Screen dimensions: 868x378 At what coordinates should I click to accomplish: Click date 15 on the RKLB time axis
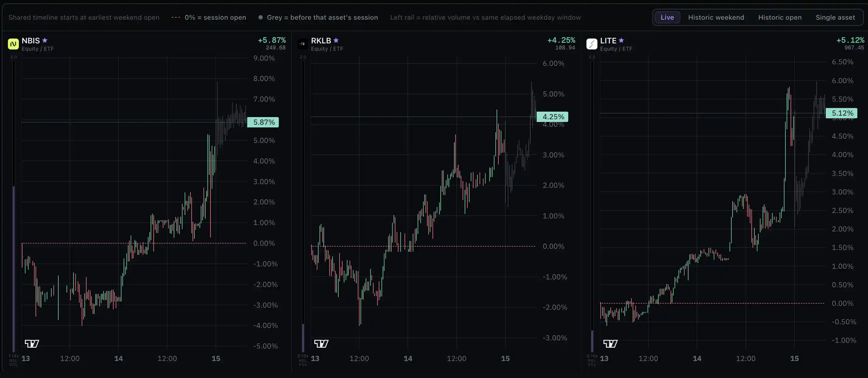coord(505,359)
